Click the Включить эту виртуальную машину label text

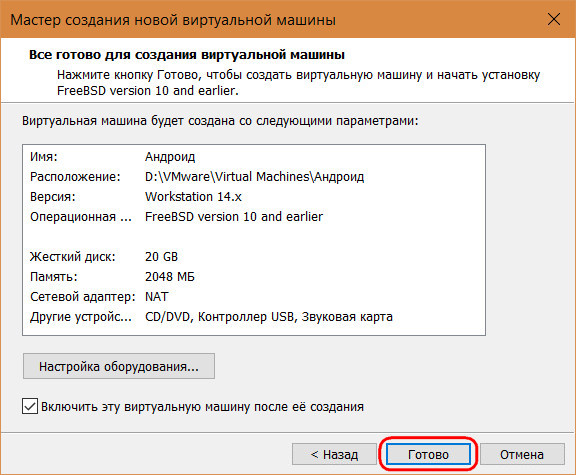point(202,407)
